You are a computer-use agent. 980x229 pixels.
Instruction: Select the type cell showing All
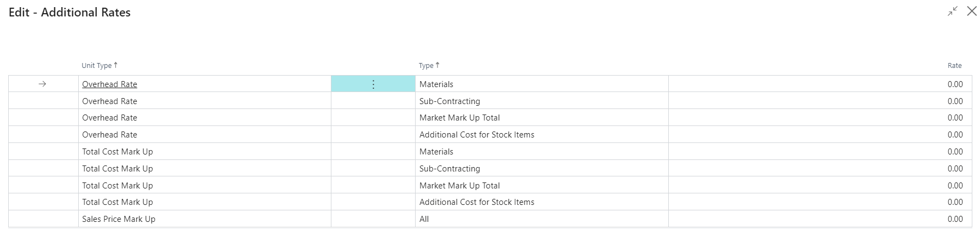tap(541, 219)
